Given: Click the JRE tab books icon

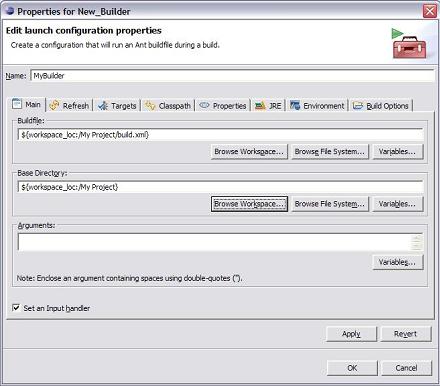Looking at the screenshot, I should point(260,106).
